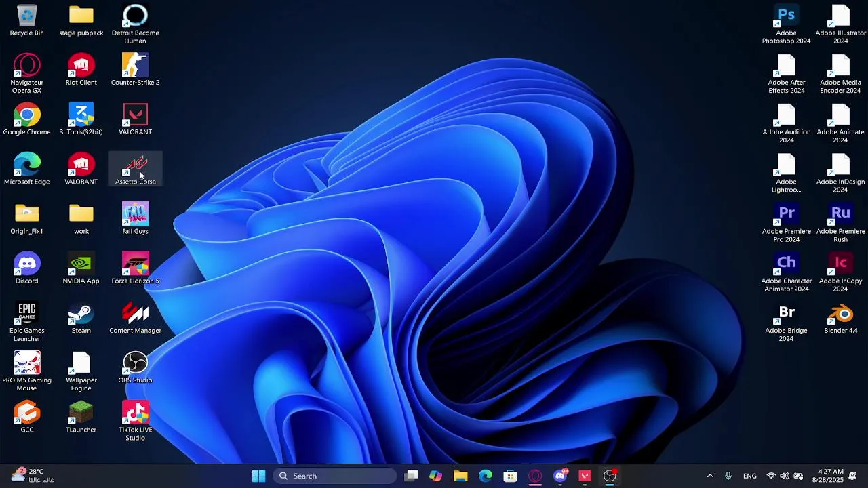Select the 3uTools(32bit) shortcut
Viewport: 868px width, 488px height.
click(81, 119)
